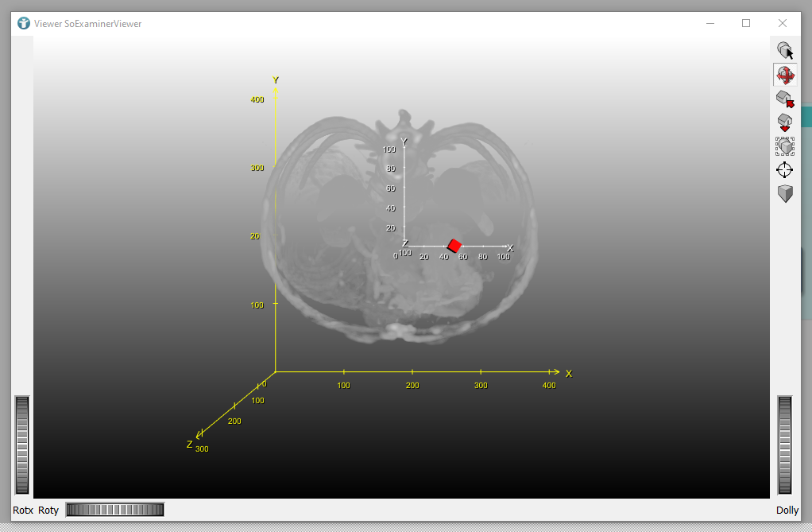Click the Rotx vertical thumbwheel
This screenshot has height=532, width=812.
22,445
